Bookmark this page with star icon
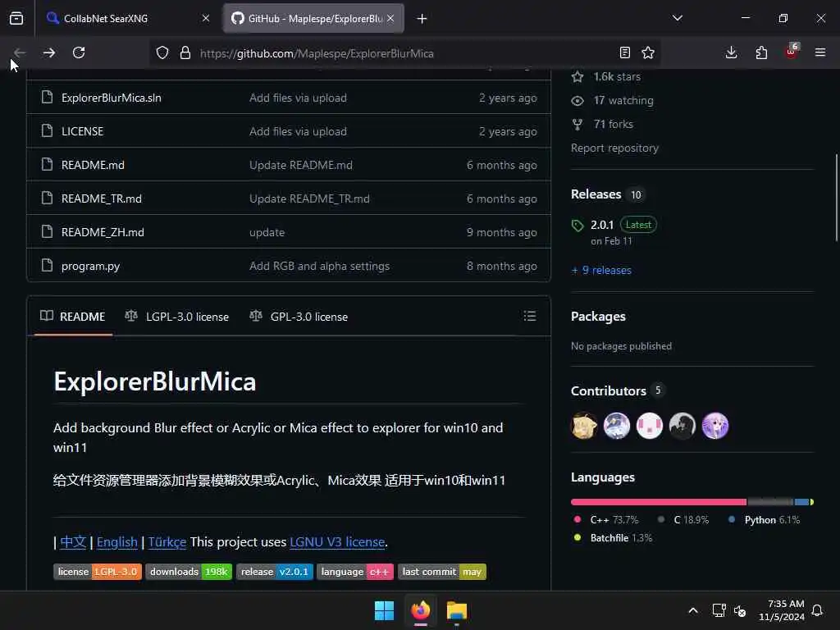Screen dimensions: 840x630 (648, 52)
